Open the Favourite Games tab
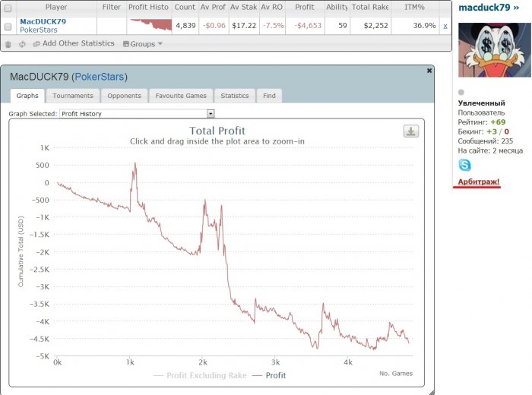 coord(181,96)
